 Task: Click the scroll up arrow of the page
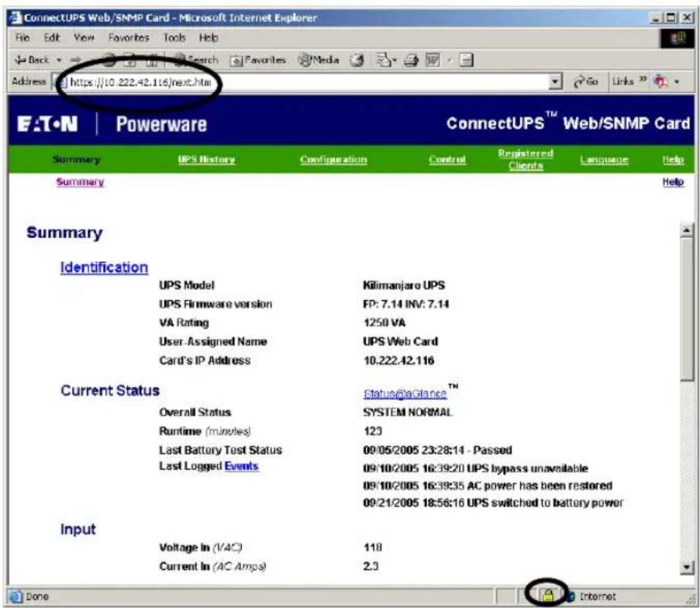pos(687,230)
